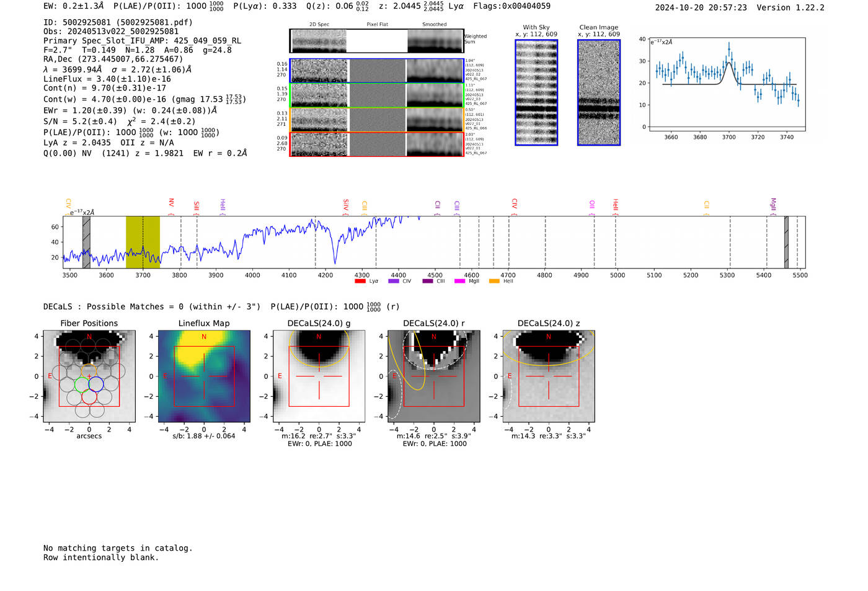
Task: Click the magenta OII line label
Action: pyautogui.click(x=592, y=207)
